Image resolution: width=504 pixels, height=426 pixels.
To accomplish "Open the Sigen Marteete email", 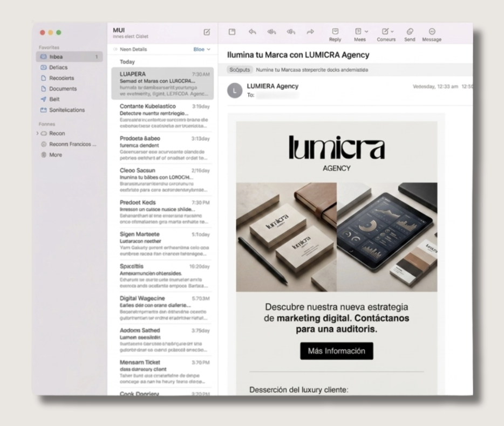I will [162, 244].
